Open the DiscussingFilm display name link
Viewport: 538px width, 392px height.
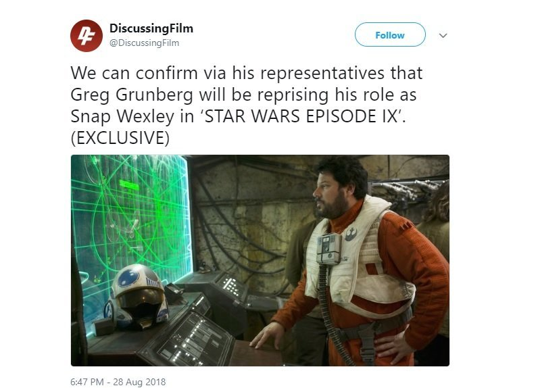(x=151, y=28)
